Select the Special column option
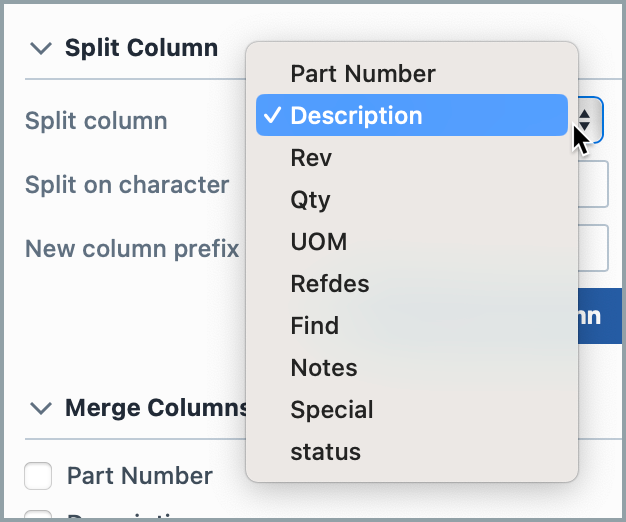 point(412,410)
